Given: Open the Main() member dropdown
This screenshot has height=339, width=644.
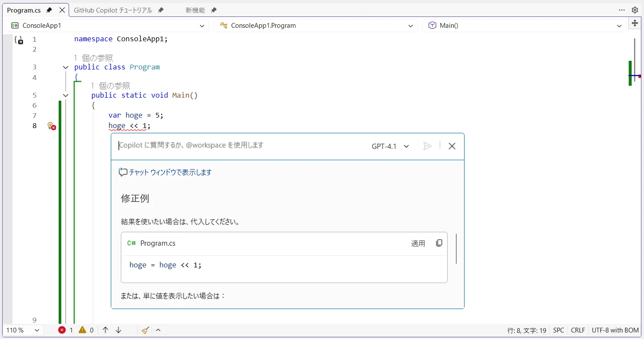Looking at the screenshot, I should pyautogui.click(x=524, y=26).
